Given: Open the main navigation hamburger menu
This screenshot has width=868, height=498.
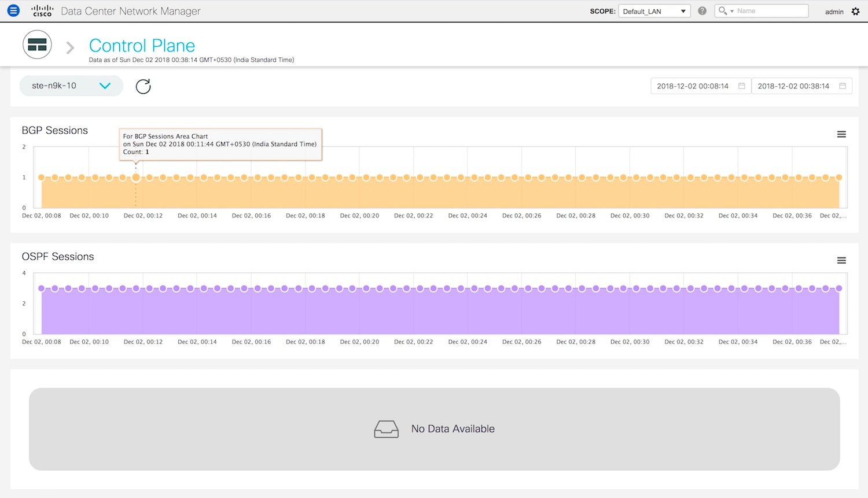Looking at the screenshot, I should (x=13, y=11).
